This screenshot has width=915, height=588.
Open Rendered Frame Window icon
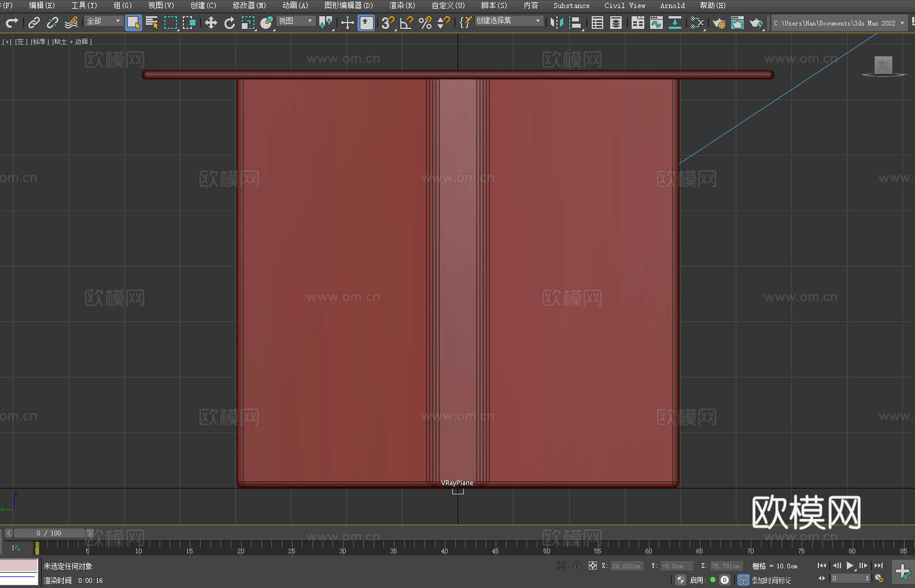pyautogui.click(x=737, y=23)
